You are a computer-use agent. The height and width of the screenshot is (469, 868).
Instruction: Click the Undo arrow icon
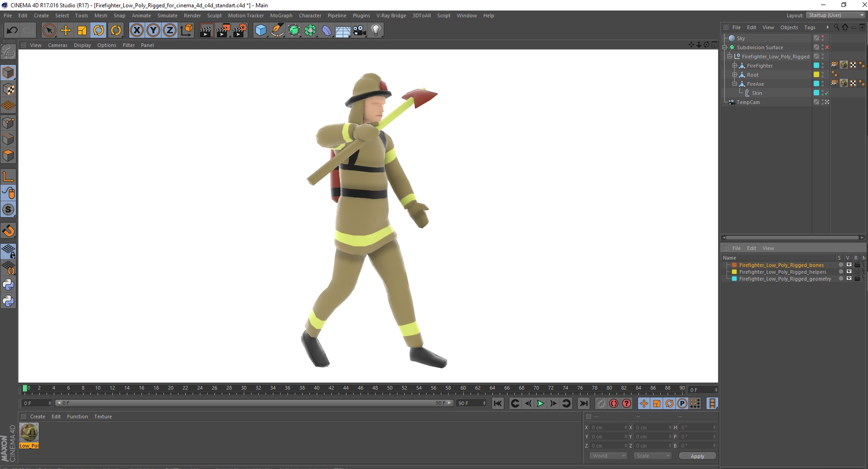12,31
